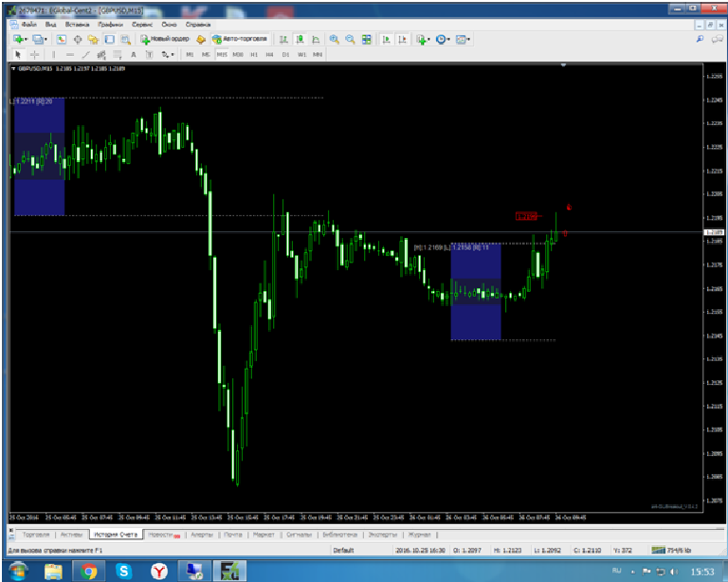
Task: Select the Crosshair tool
Action: (x=34, y=55)
